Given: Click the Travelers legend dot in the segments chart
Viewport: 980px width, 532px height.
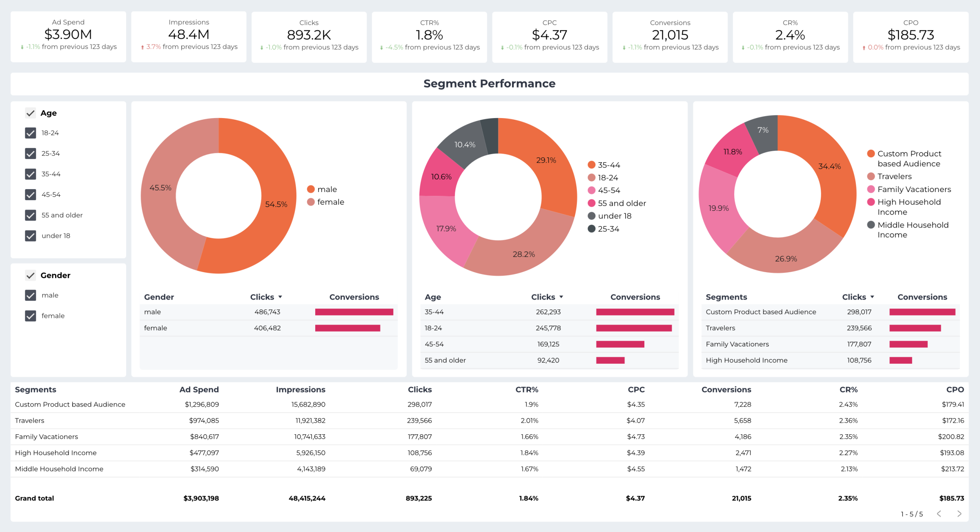Looking at the screenshot, I should 871,176.
